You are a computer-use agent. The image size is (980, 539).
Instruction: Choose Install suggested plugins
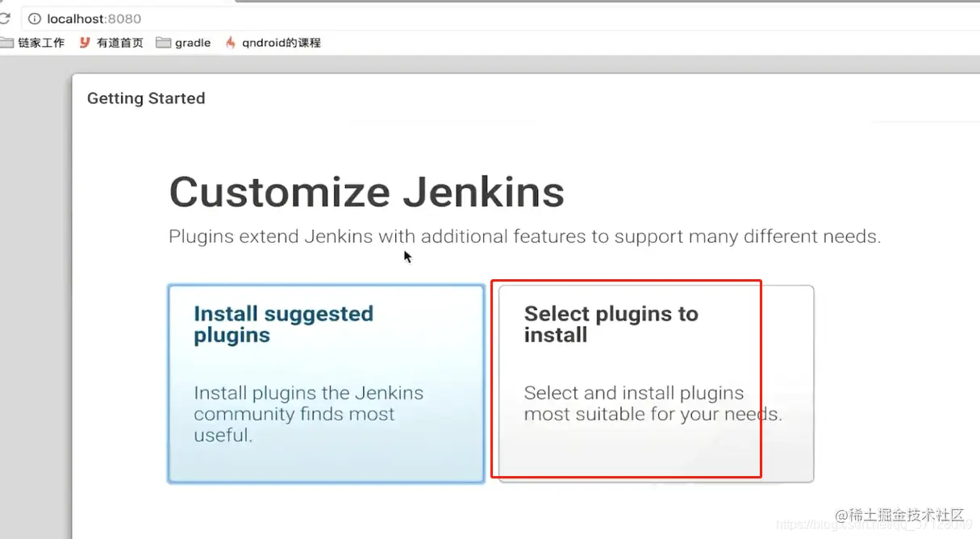[x=326, y=383]
